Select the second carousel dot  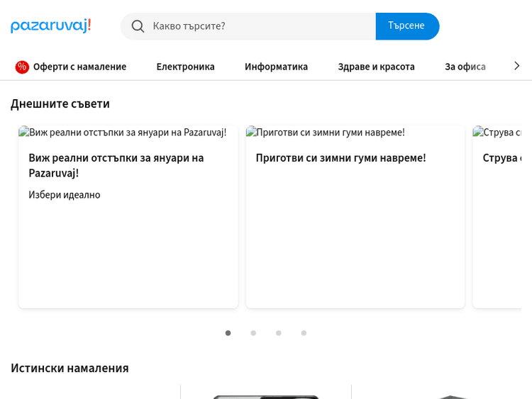(x=253, y=333)
